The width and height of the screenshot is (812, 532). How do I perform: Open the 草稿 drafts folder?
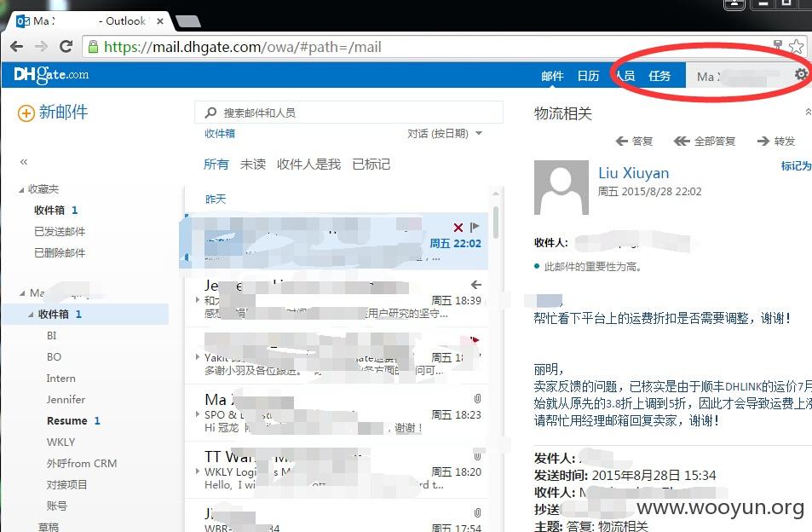(x=49, y=526)
